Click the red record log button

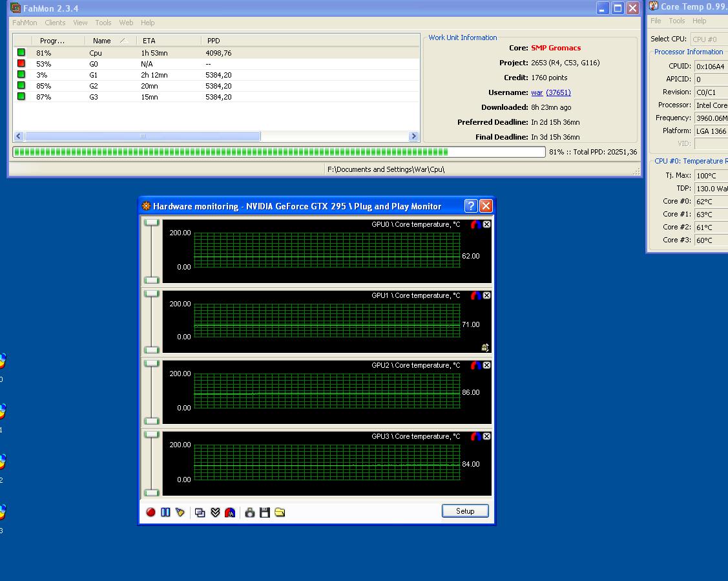click(x=151, y=512)
